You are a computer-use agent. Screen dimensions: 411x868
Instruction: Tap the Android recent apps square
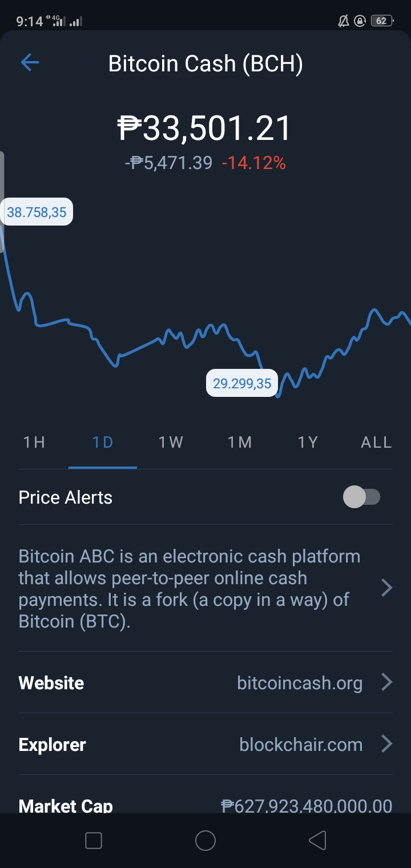(93, 840)
